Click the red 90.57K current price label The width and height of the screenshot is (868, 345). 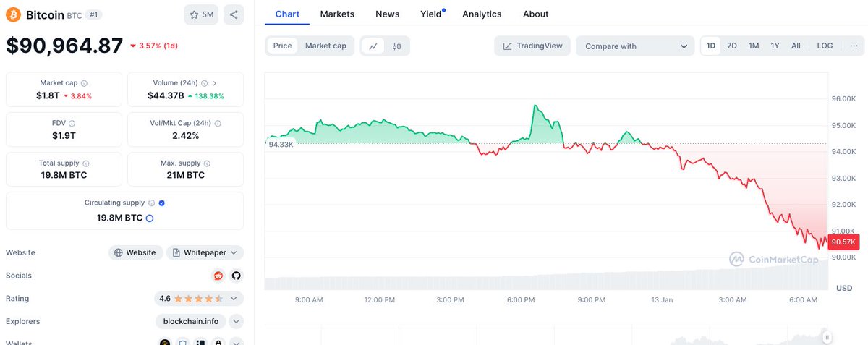[x=844, y=242]
